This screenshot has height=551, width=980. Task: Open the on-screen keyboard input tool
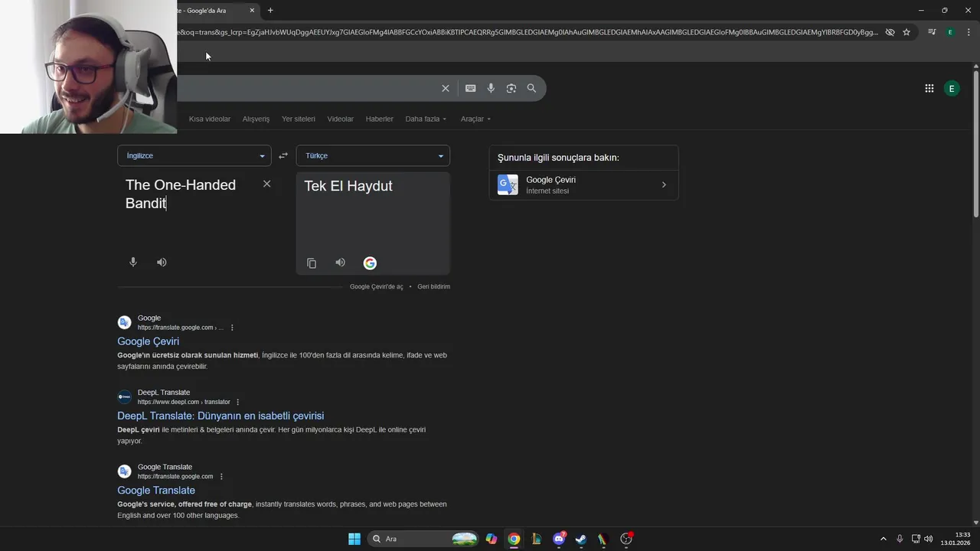pos(471,88)
